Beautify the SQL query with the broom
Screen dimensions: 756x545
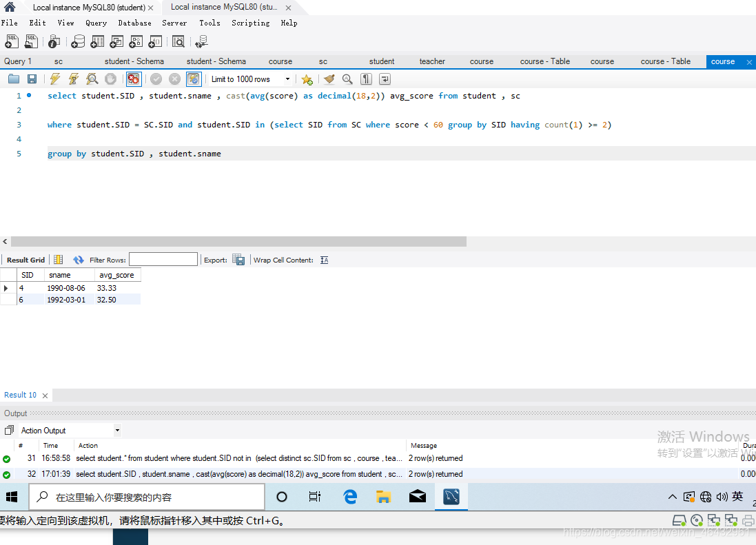(x=329, y=79)
